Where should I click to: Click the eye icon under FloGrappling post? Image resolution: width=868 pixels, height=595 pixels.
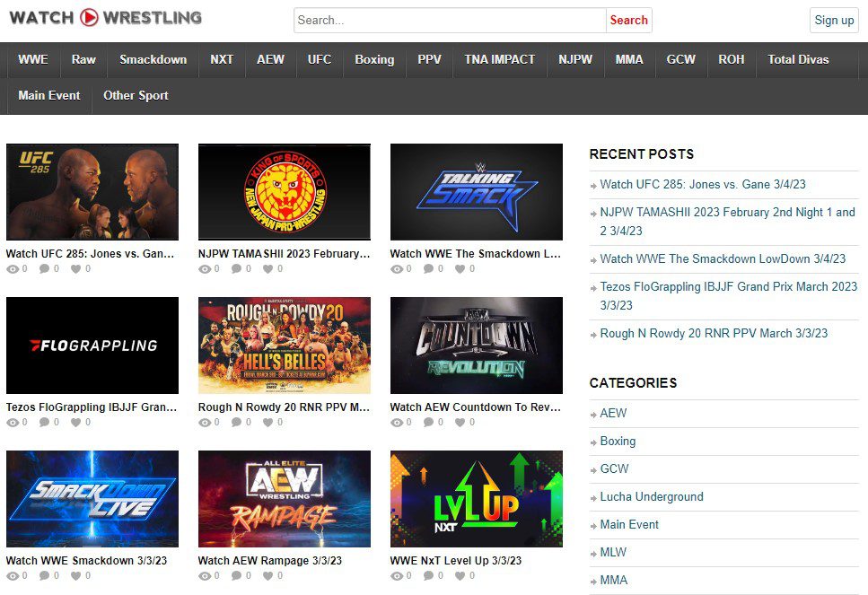coord(13,423)
